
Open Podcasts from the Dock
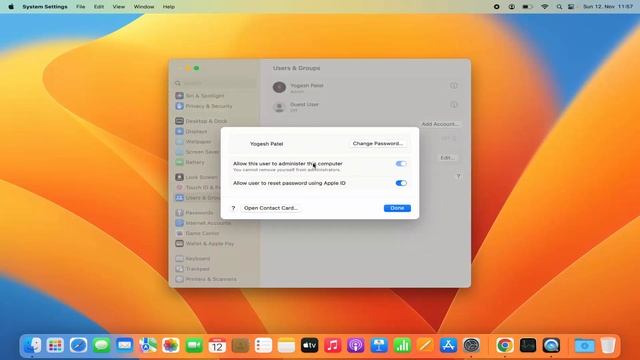(356, 345)
